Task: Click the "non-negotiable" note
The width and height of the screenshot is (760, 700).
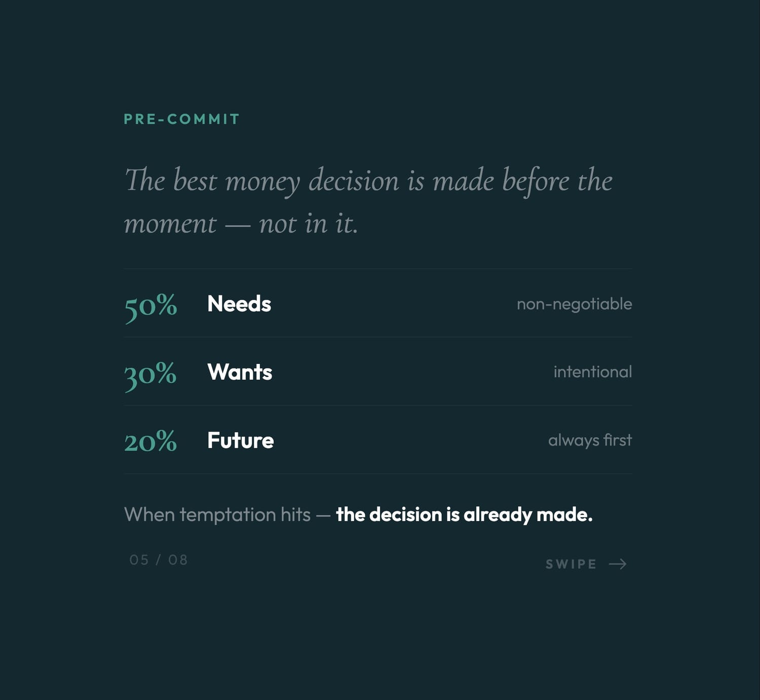Action: point(574,304)
